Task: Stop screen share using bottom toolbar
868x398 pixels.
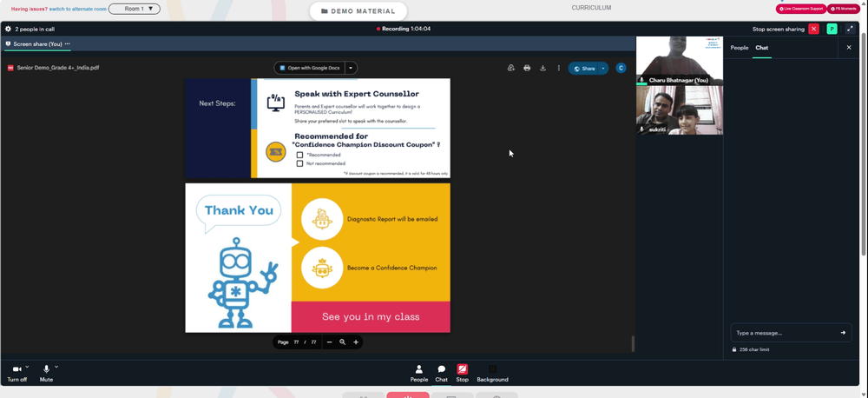Action: [463, 374]
